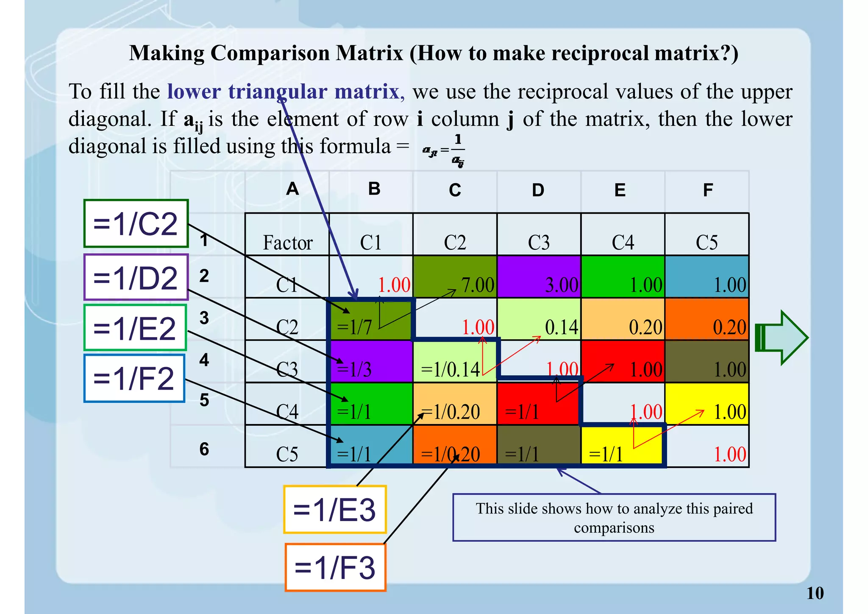The width and height of the screenshot is (868, 614).
Task: Click the dark orange 0.20 cell
Action: tap(707, 319)
